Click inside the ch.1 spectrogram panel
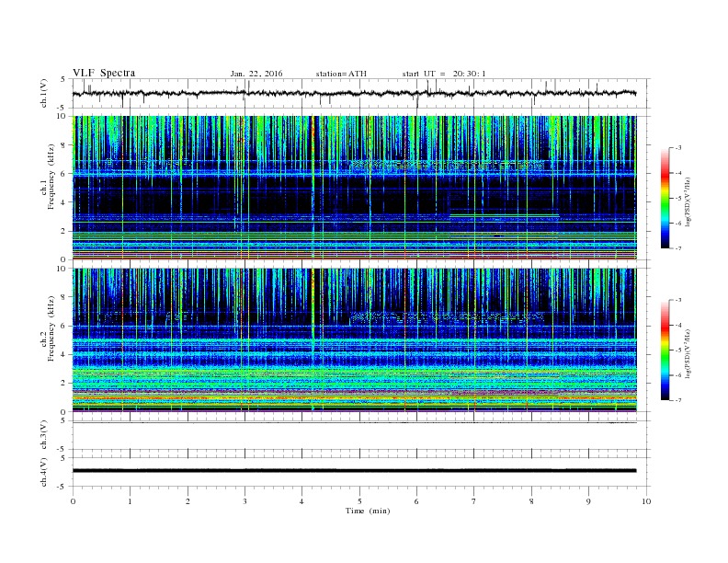 354,188
